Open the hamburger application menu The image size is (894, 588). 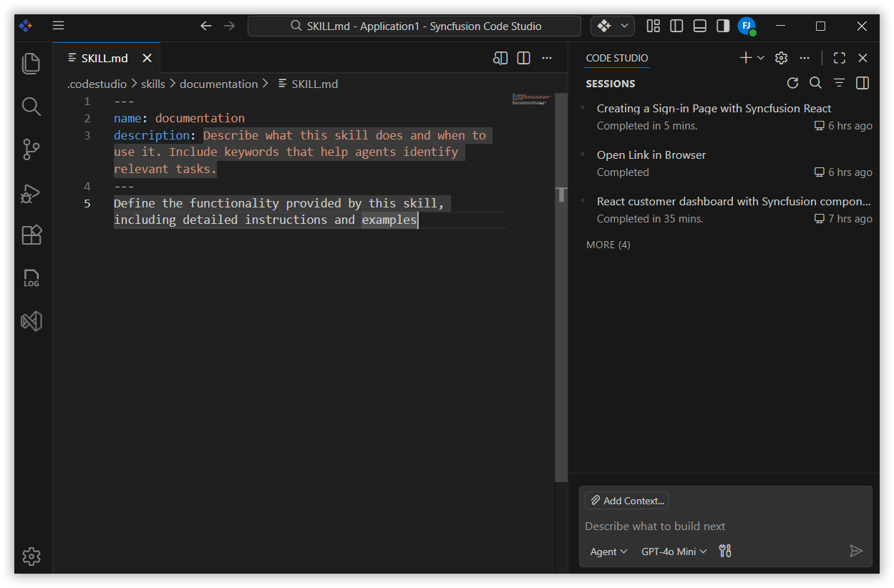coord(58,25)
